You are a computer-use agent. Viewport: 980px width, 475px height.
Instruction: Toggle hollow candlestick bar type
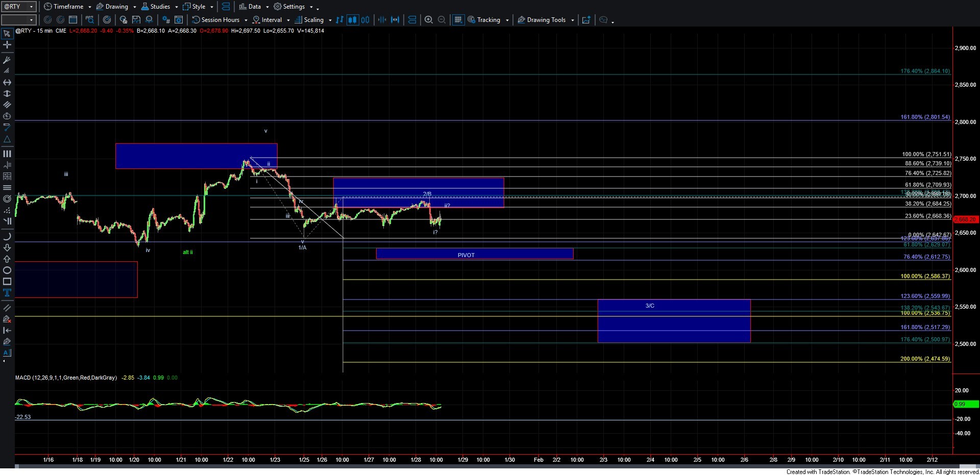click(365, 20)
